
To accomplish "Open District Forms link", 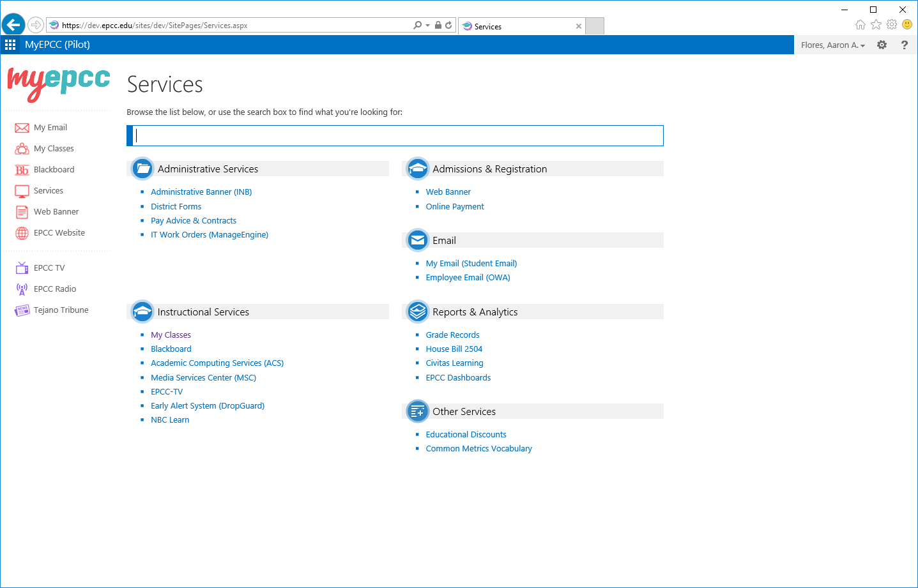I will click(x=176, y=207).
